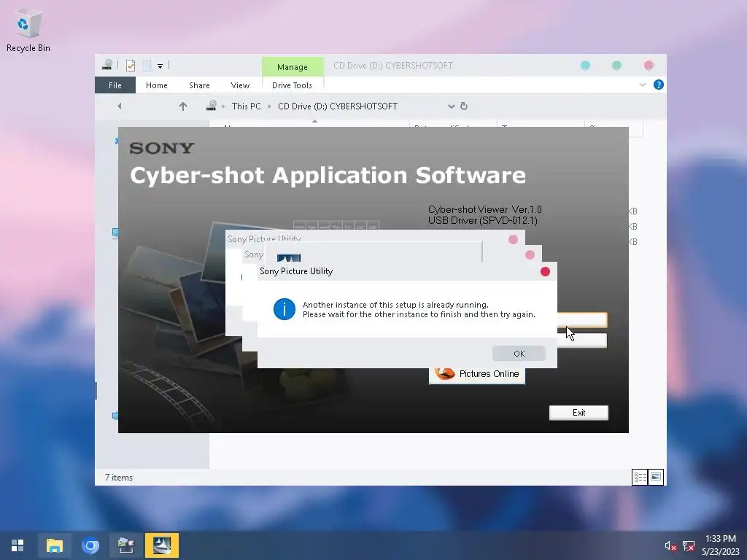
Task: Click the 'Another instance of this setup' message
Action: [419, 309]
